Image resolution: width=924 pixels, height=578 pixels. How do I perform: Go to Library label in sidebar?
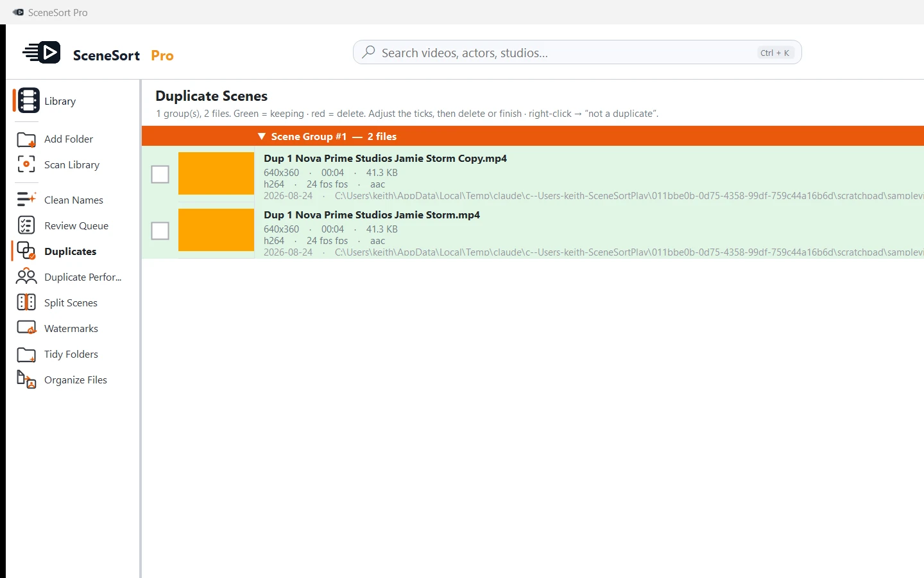[x=60, y=101]
